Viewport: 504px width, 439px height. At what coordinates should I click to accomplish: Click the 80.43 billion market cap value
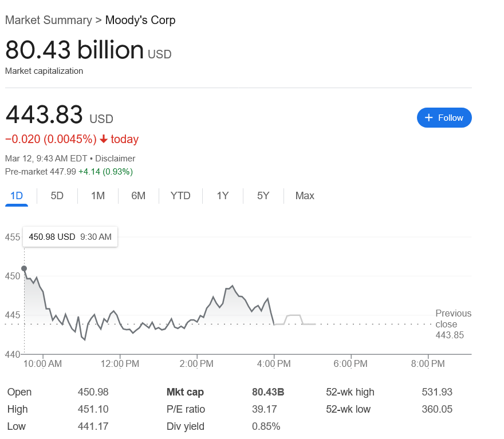74,50
